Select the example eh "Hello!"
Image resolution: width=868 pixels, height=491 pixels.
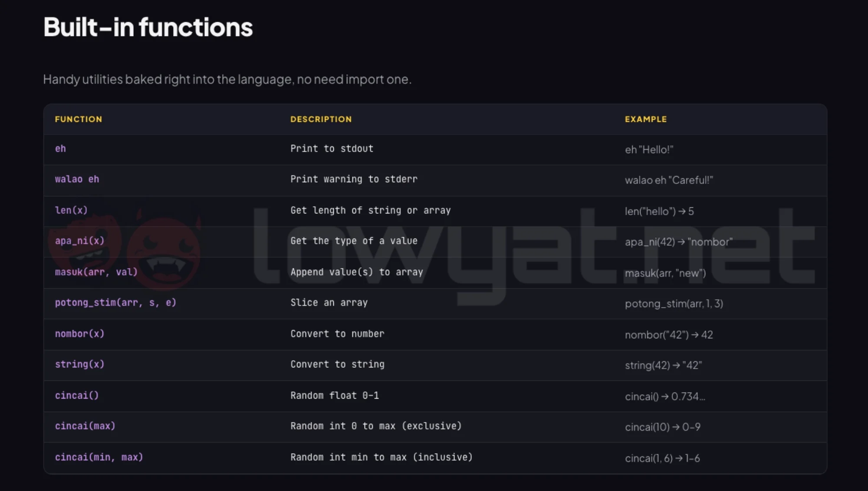tap(649, 150)
